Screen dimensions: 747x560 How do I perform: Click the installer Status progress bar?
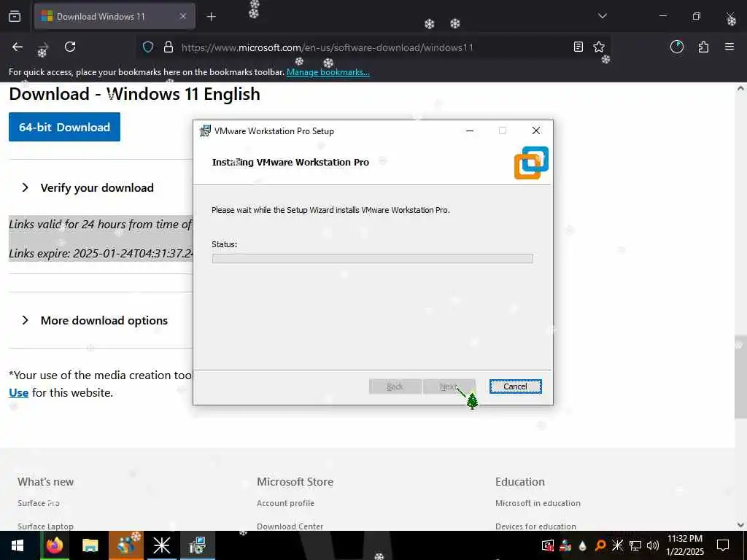point(372,258)
